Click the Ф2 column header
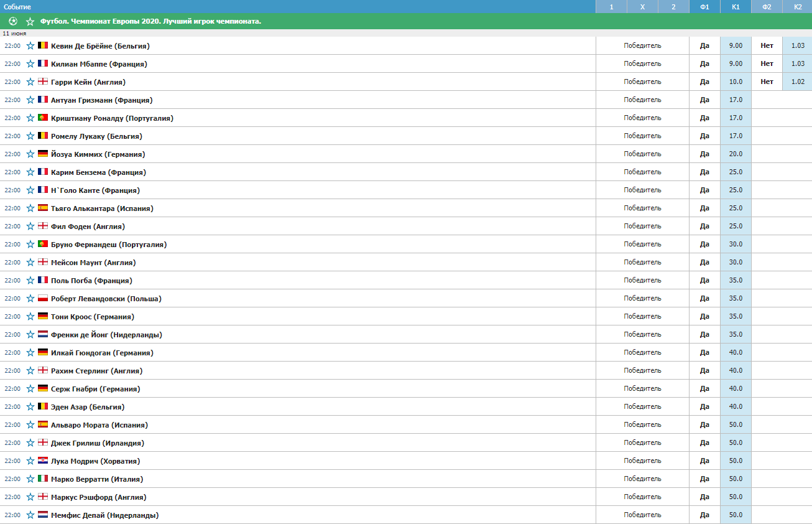 [x=767, y=7]
